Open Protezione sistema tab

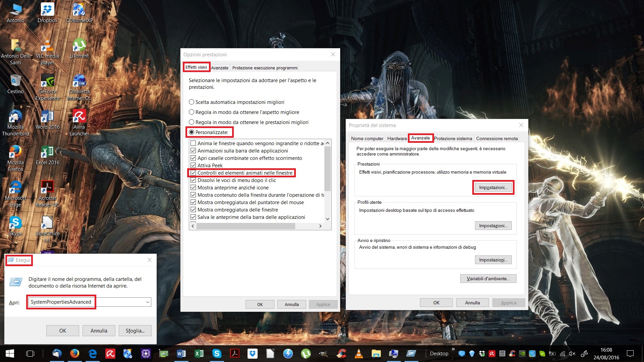pyautogui.click(x=453, y=138)
